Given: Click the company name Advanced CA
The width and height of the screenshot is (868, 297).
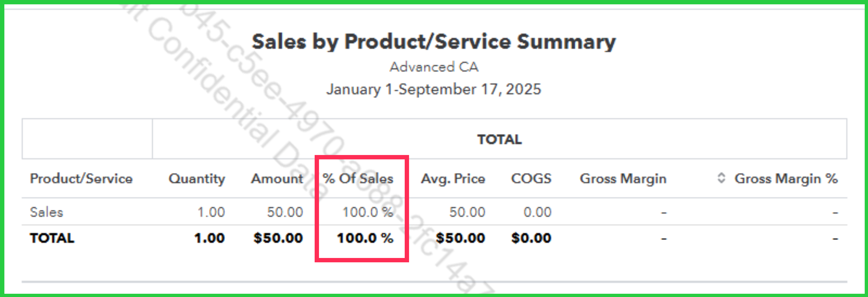Looking at the screenshot, I should pyautogui.click(x=434, y=67).
